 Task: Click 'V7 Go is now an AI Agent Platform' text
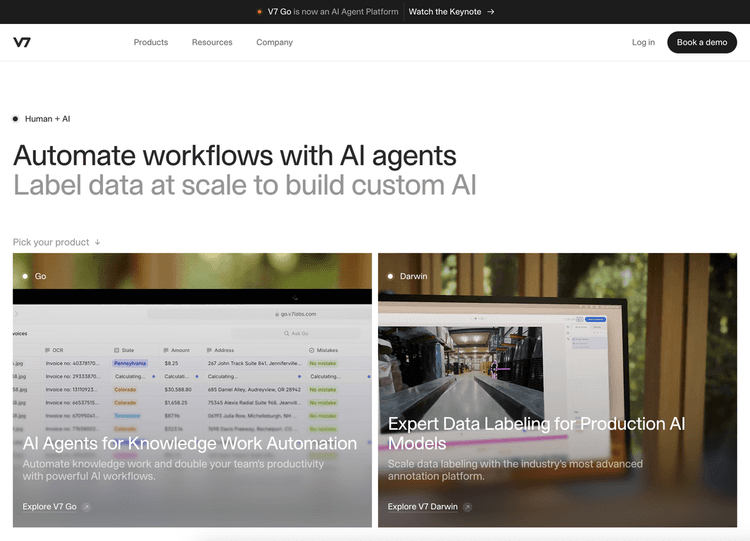click(333, 11)
